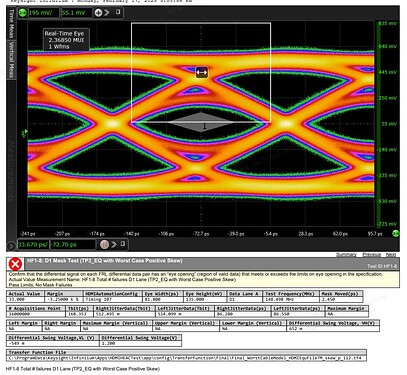Viewport: 407px width, 375px height.
Task: Click the Margin cell -3.25000 k %
Action: (x=64, y=299)
